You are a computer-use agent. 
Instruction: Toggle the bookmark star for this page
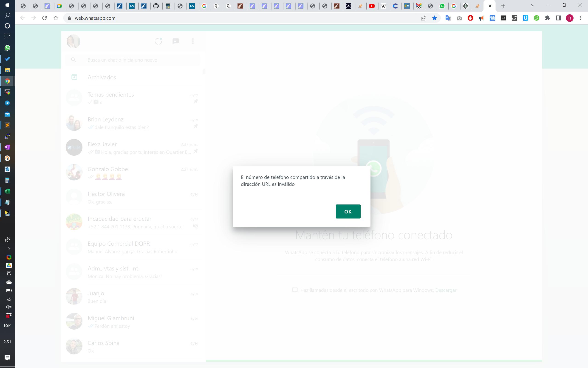[x=434, y=18]
